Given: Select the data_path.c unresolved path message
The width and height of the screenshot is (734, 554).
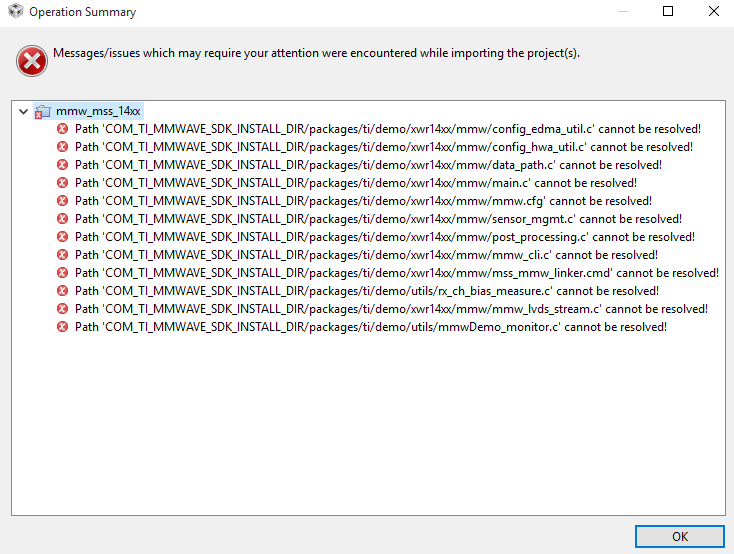Looking at the screenshot, I should [368, 165].
